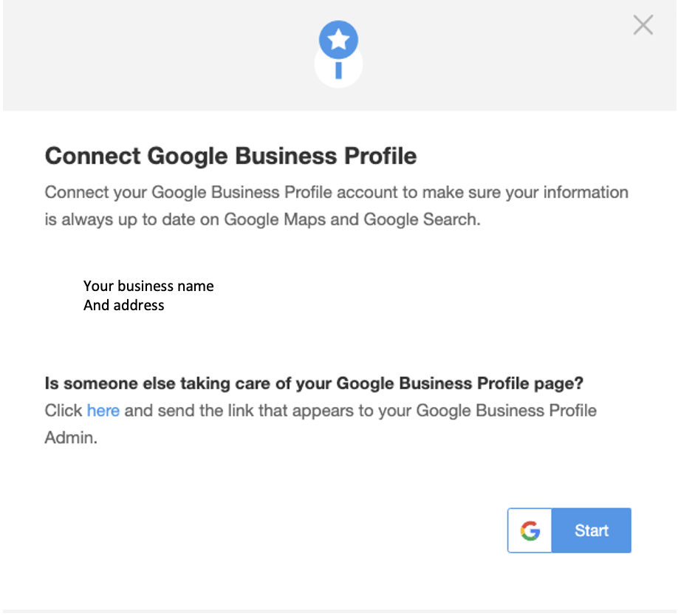Image resolution: width=678 pixels, height=616 pixels.
Task: Start connecting with the Start button
Action: tap(591, 530)
